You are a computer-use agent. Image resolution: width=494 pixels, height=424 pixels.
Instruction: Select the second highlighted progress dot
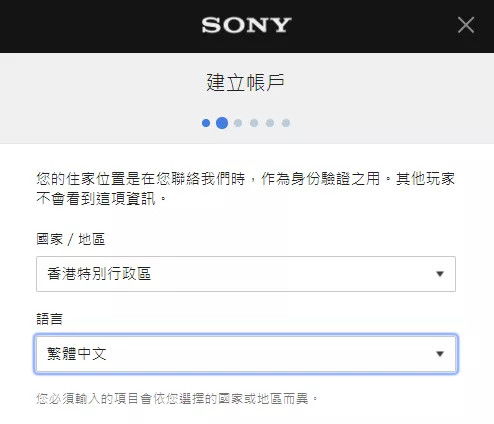222,123
